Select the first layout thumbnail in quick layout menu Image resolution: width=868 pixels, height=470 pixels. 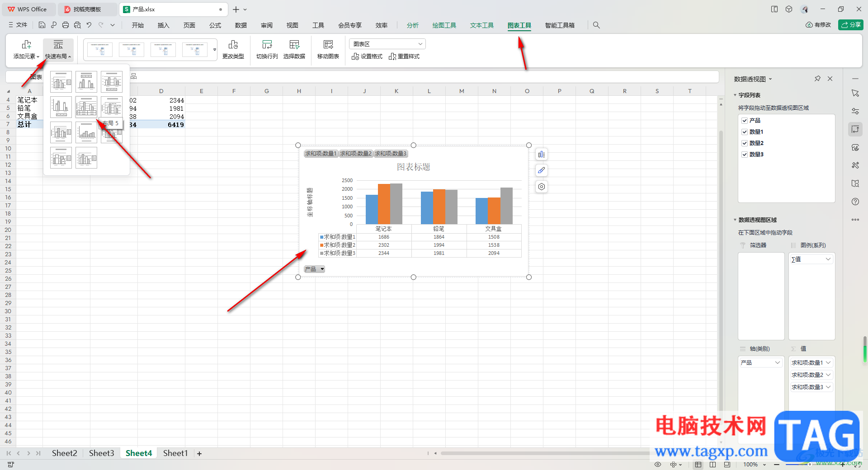click(x=61, y=82)
